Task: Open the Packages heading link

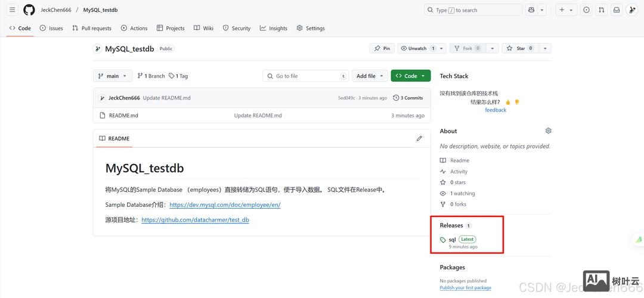Action: coord(452,267)
